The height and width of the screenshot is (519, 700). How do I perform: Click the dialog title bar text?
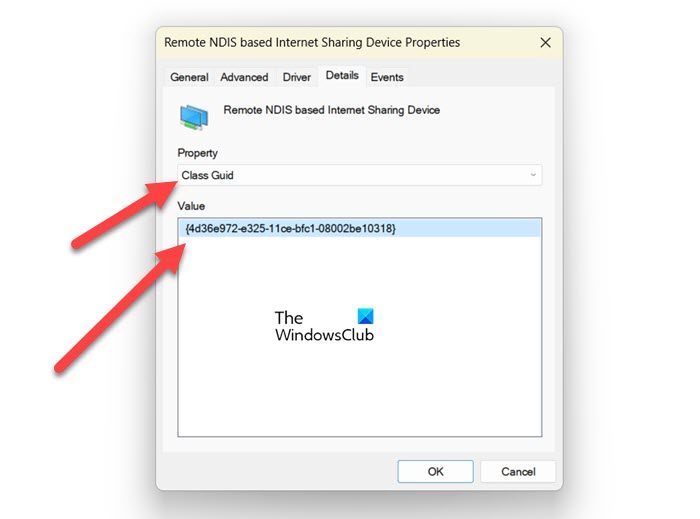coord(312,42)
